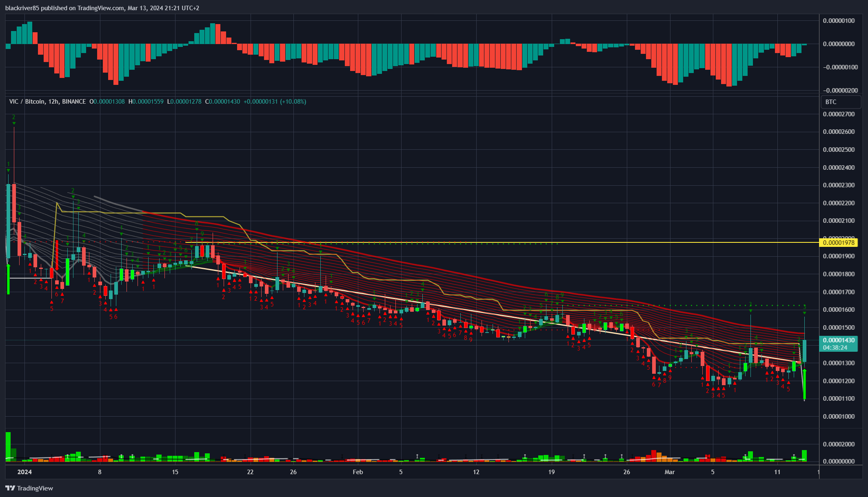Click the 0.00000100 oscillator scale label

click(838, 21)
